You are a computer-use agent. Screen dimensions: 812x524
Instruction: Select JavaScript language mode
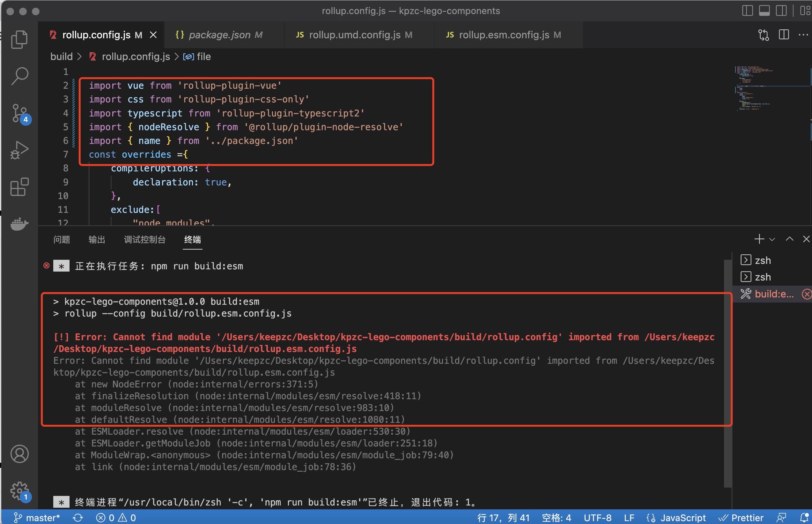[x=676, y=518]
